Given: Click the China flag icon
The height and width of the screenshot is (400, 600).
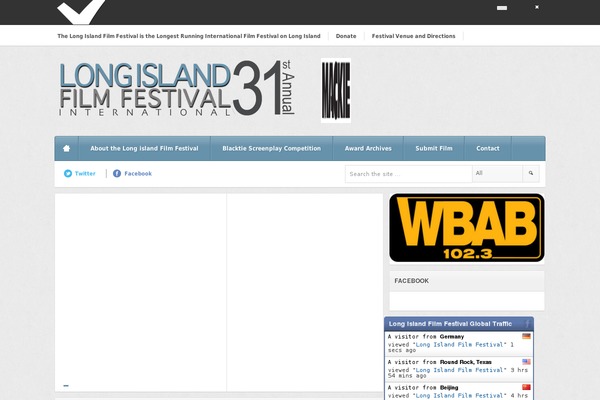Looking at the screenshot, I should pos(527,387).
